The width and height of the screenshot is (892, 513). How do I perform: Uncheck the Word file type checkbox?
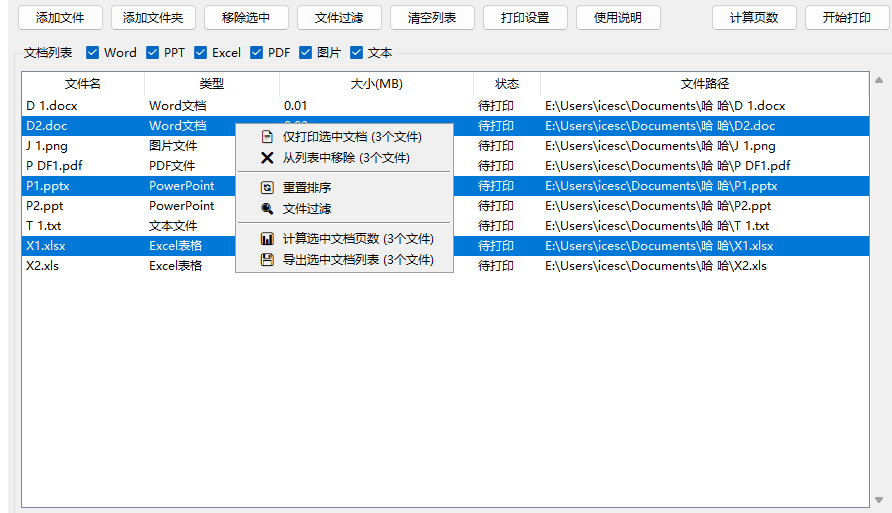pos(92,52)
